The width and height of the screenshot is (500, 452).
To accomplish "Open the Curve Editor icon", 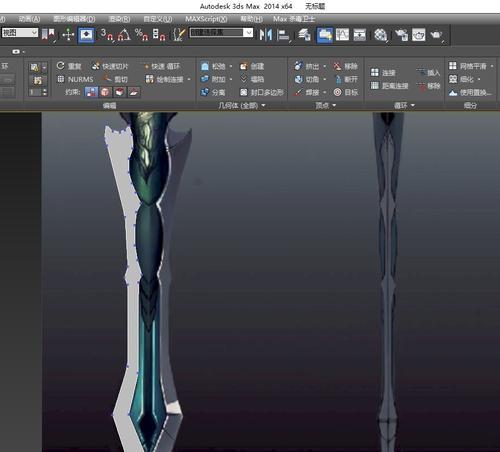I will (342, 35).
